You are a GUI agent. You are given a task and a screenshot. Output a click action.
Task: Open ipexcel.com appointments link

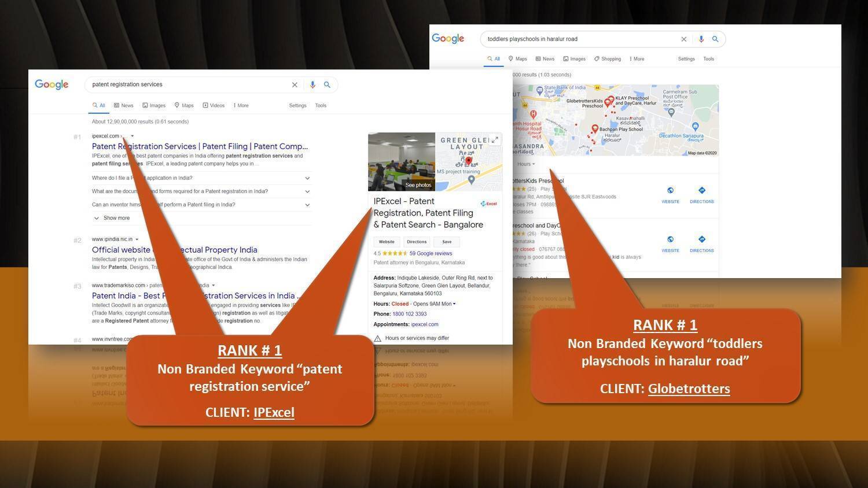(425, 324)
